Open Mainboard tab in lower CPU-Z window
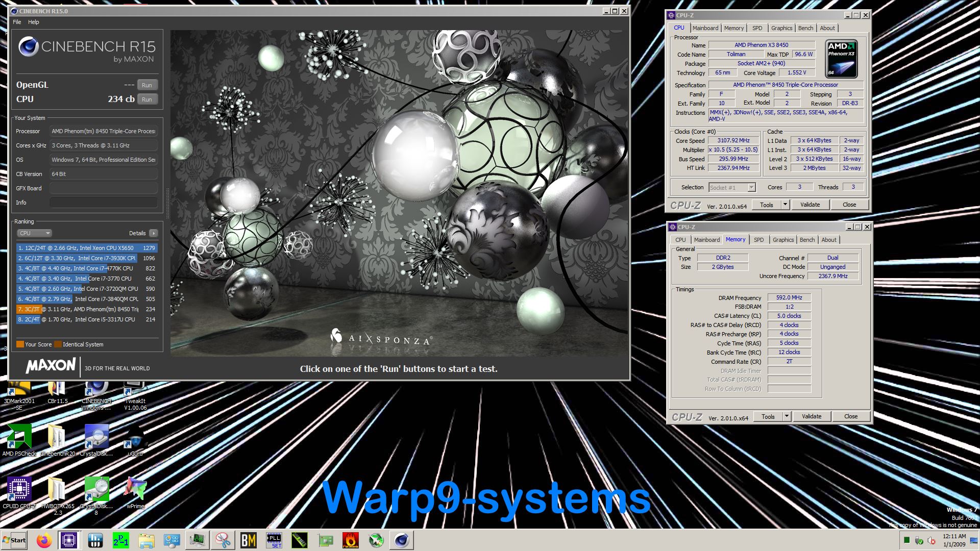Screen dimensions: 980x551 click(707, 240)
